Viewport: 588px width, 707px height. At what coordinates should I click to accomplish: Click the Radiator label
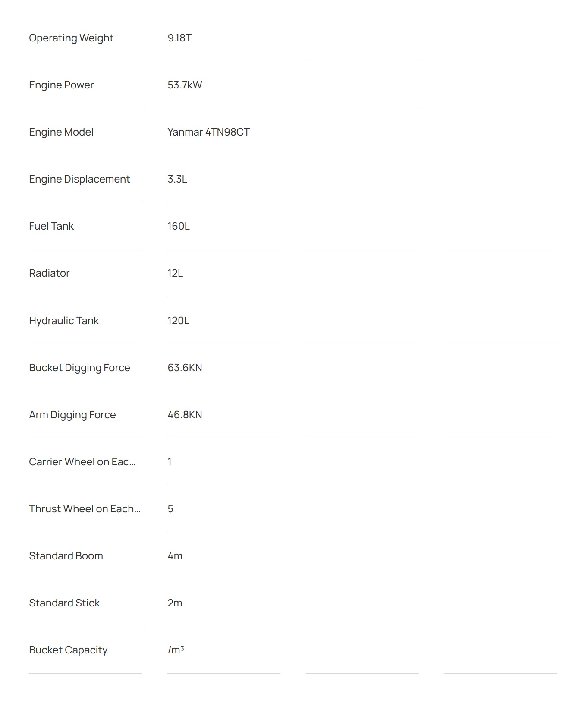pyautogui.click(x=49, y=273)
